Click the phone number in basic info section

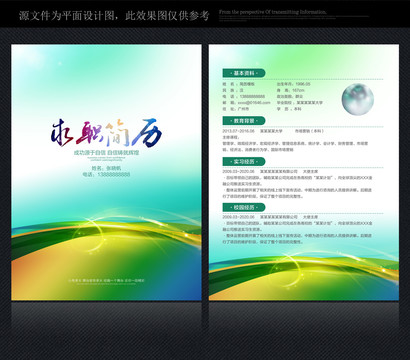click(x=252, y=97)
